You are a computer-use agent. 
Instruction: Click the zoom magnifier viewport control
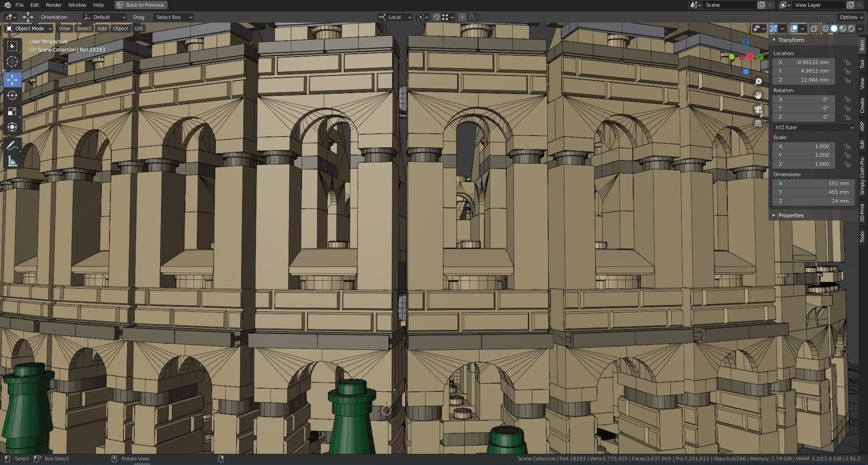tap(758, 82)
